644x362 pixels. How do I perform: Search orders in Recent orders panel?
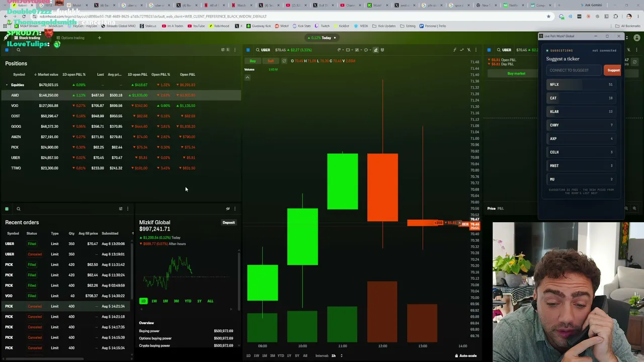18,209
